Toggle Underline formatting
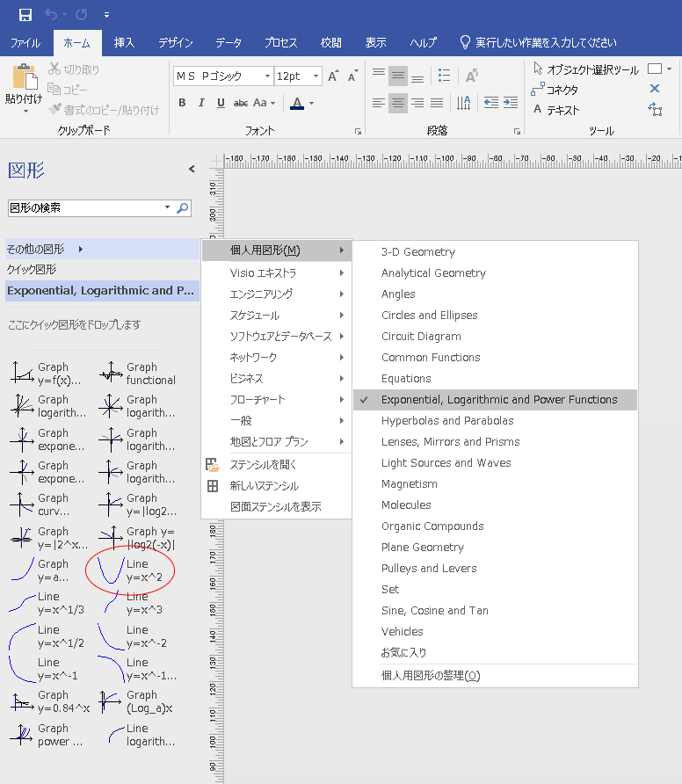The width and height of the screenshot is (682, 784). [221, 103]
